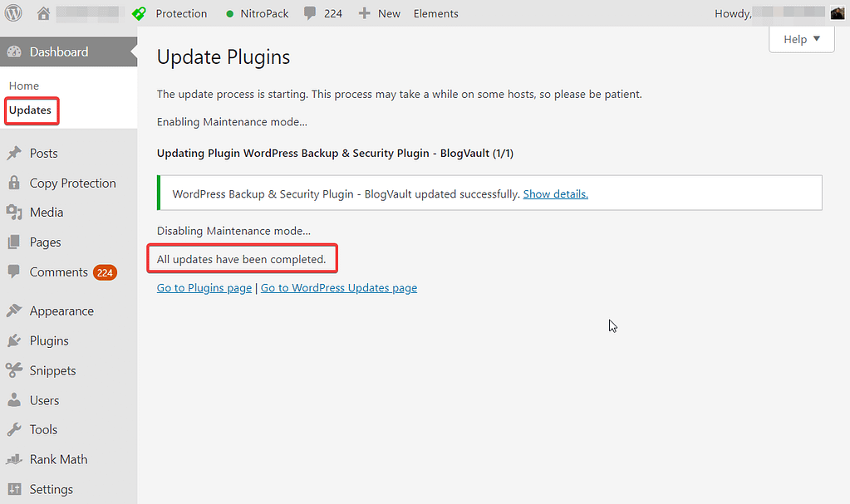This screenshot has height=504, width=850.
Task: Click the 'Enabling Maintenance mode...' text
Action: (232, 122)
